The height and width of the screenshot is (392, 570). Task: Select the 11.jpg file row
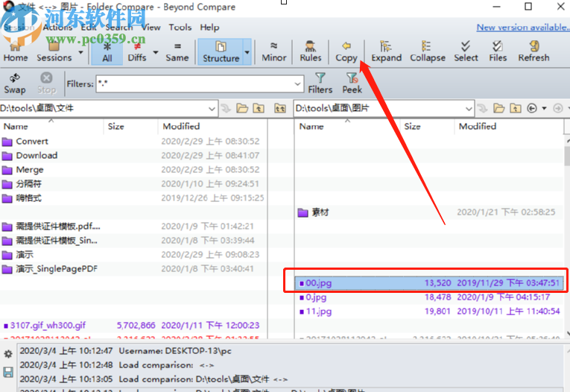(429, 312)
